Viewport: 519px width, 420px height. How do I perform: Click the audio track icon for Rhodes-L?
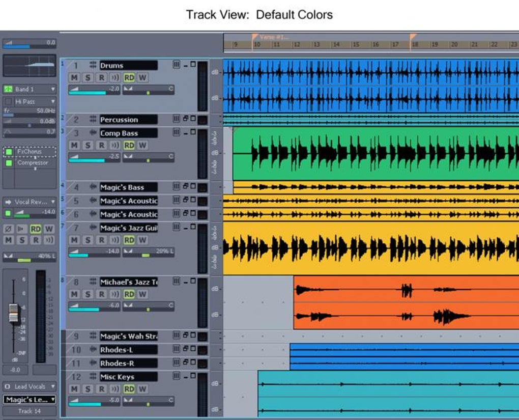[x=93, y=349]
